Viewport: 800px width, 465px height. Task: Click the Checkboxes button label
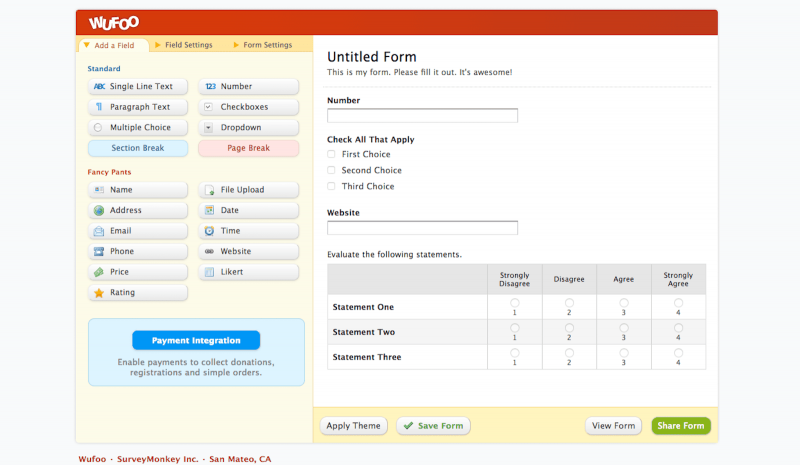244,107
